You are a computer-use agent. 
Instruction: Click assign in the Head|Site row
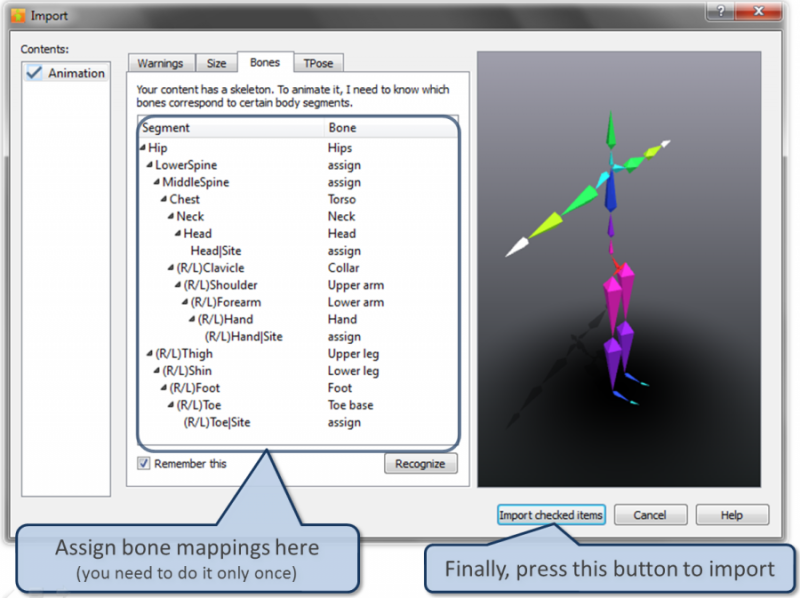344,251
